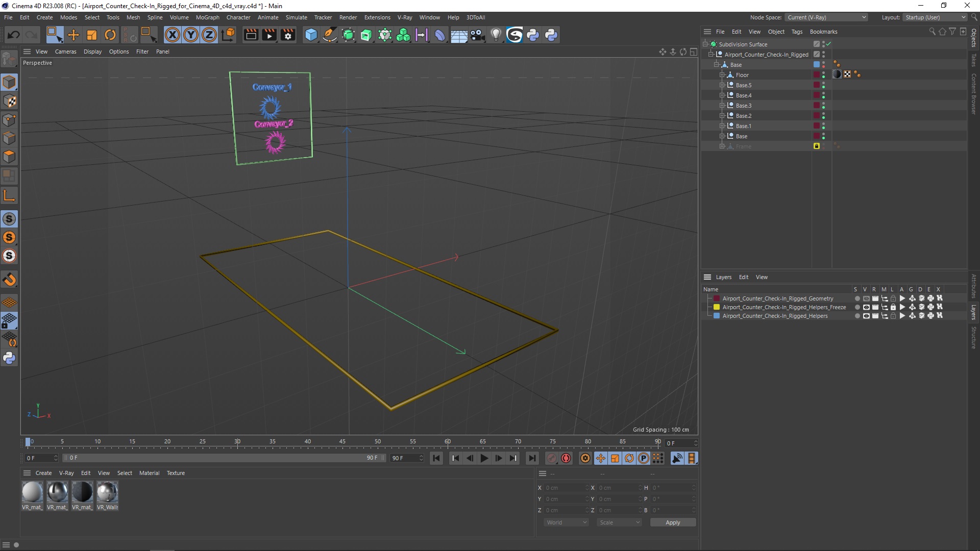Select first VR_mat material thumbnail
980x551 pixels.
pyautogui.click(x=32, y=492)
